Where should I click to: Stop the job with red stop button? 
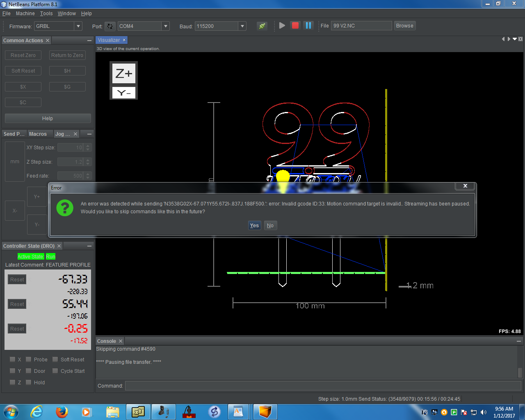295,25
